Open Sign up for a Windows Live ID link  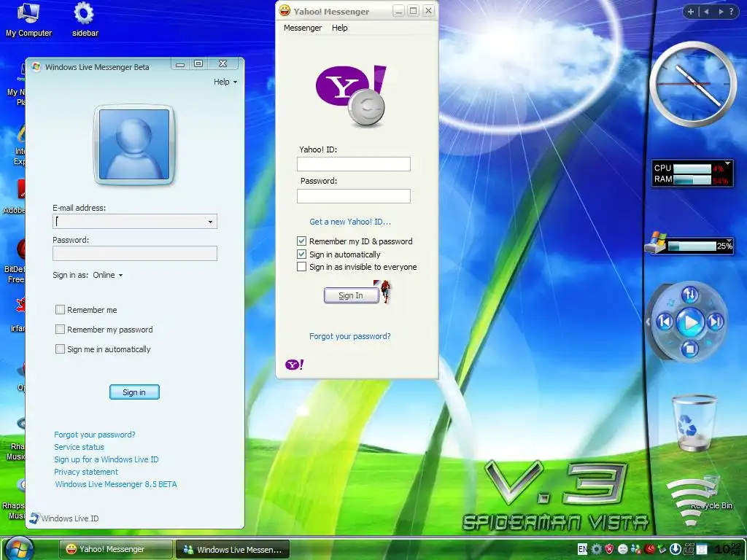[x=107, y=459]
